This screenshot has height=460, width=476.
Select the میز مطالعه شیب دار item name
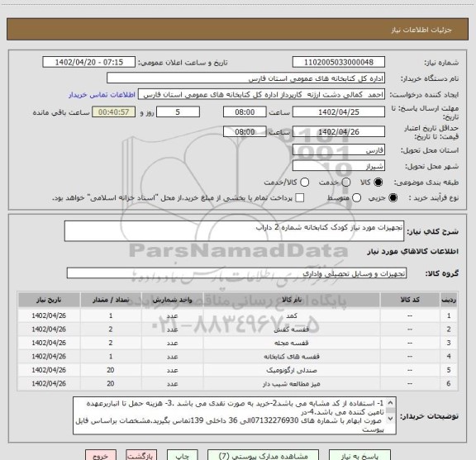click(x=292, y=384)
